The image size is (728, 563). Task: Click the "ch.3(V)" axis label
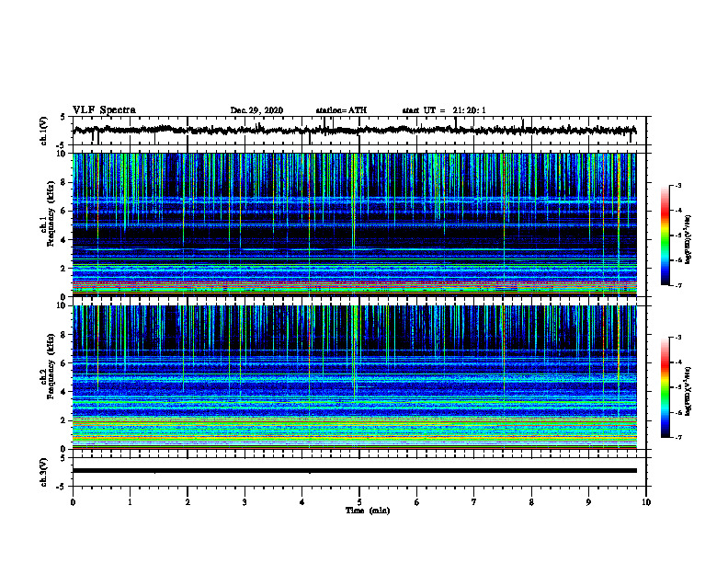click(x=43, y=472)
